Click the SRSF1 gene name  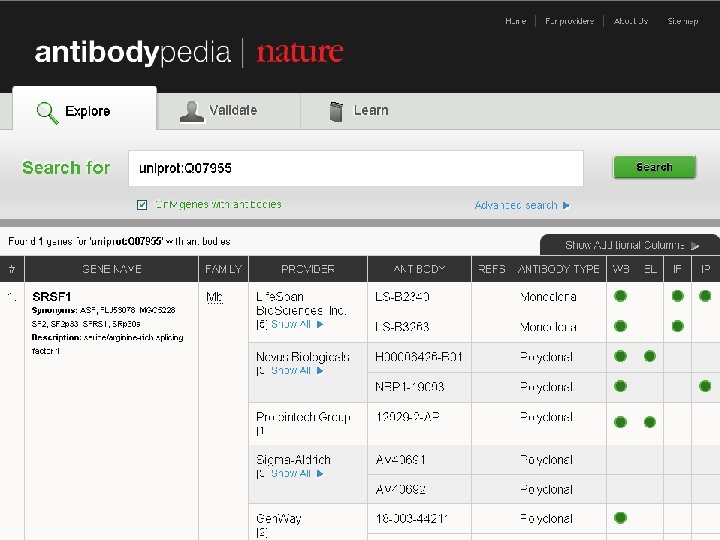tap(51, 297)
